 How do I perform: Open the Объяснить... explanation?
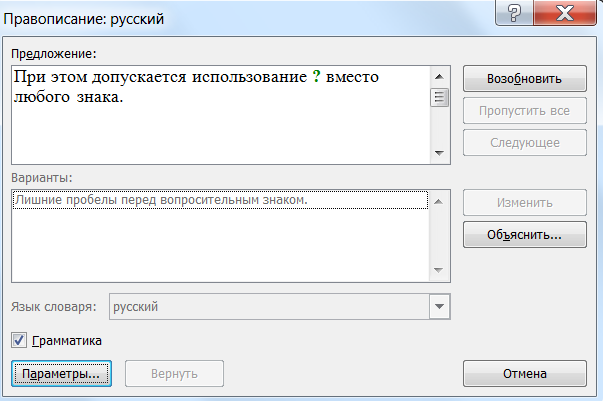tap(525, 235)
